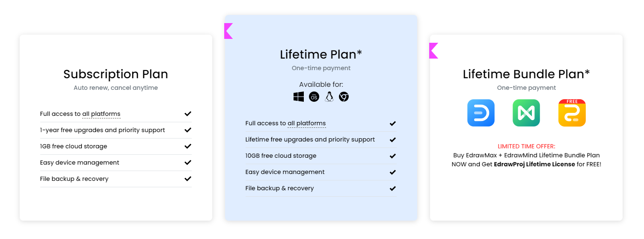Screen dimensions: 644x239
Task: Click the pink ribbon on Lifetime Bundle card
Action: pos(433,51)
